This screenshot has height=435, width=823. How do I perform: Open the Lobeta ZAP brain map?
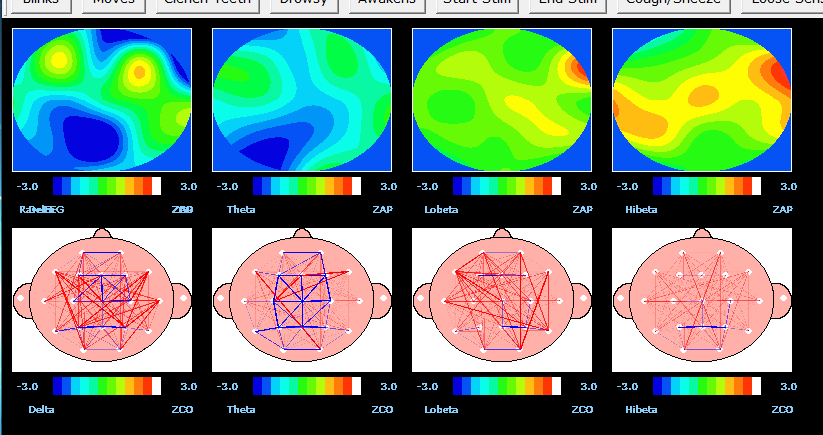click(x=501, y=100)
